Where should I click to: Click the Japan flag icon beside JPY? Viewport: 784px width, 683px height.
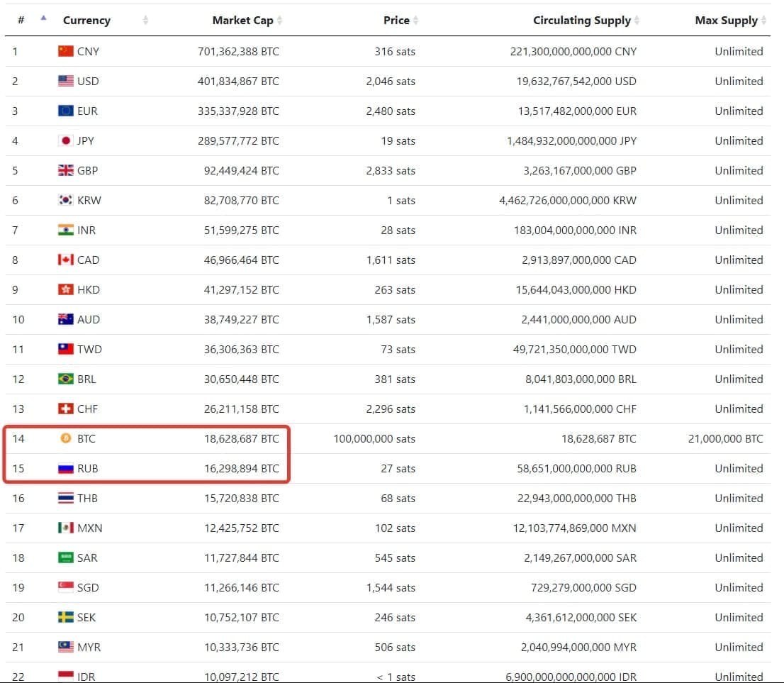[x=65, y=140]
